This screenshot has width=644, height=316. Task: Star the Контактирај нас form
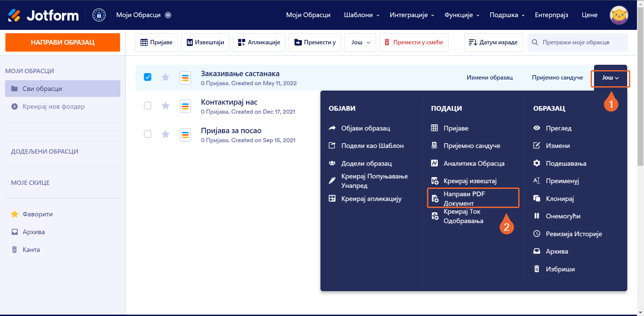(165, 106)
